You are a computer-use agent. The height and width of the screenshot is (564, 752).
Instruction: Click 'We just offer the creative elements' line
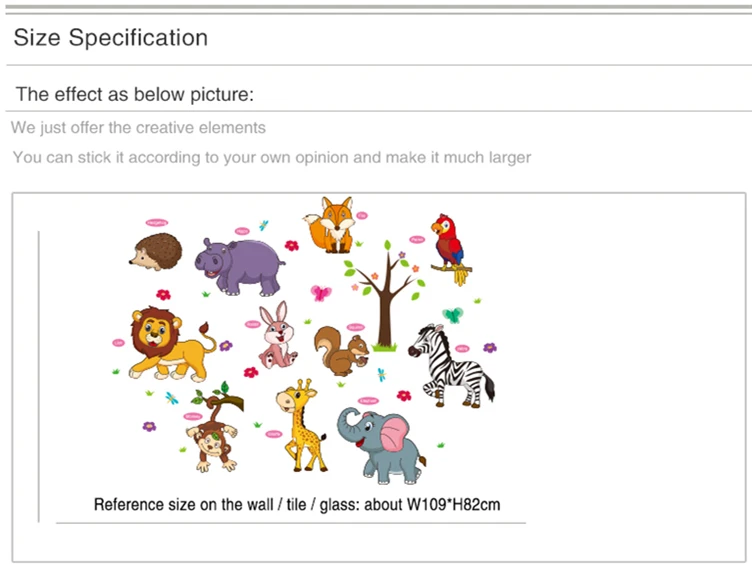(138, 128)
